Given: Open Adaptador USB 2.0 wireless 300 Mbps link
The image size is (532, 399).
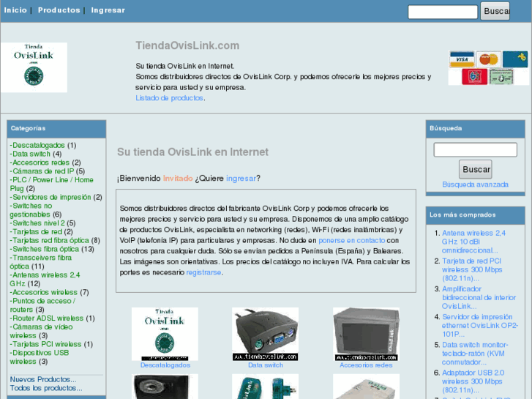Looking at the screenshot, I should (x=473, y=381).
